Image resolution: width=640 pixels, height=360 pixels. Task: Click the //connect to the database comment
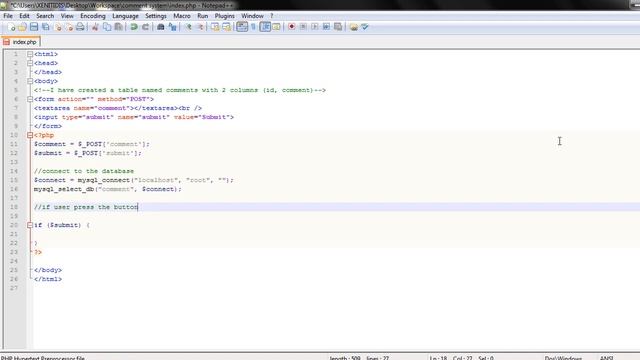[x=84, y=171]
